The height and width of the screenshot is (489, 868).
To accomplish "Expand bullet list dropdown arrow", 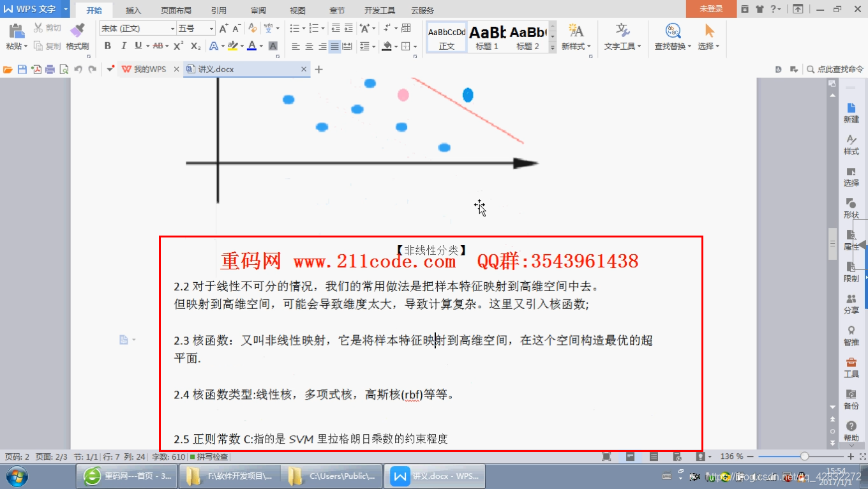I will [304, 28].
